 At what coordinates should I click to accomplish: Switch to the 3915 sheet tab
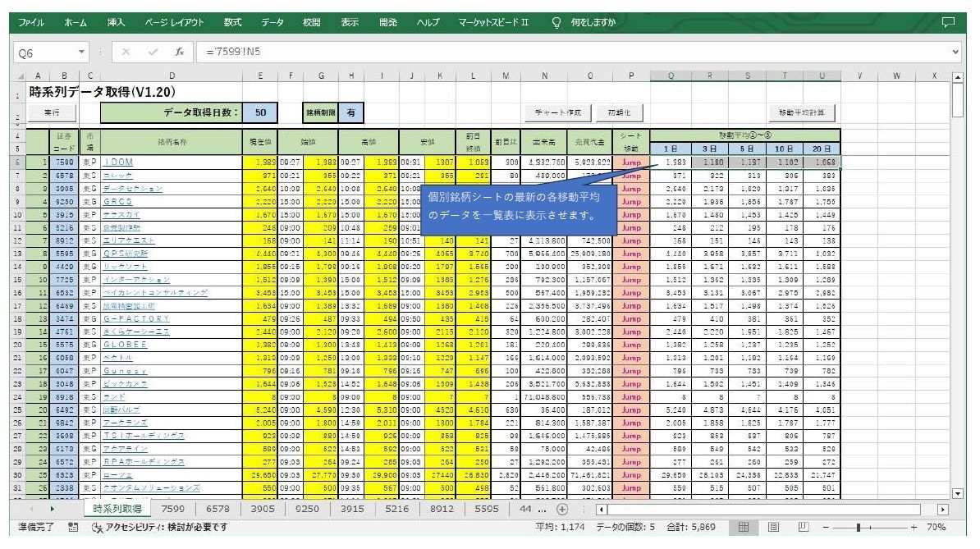[x=352, y=509]
